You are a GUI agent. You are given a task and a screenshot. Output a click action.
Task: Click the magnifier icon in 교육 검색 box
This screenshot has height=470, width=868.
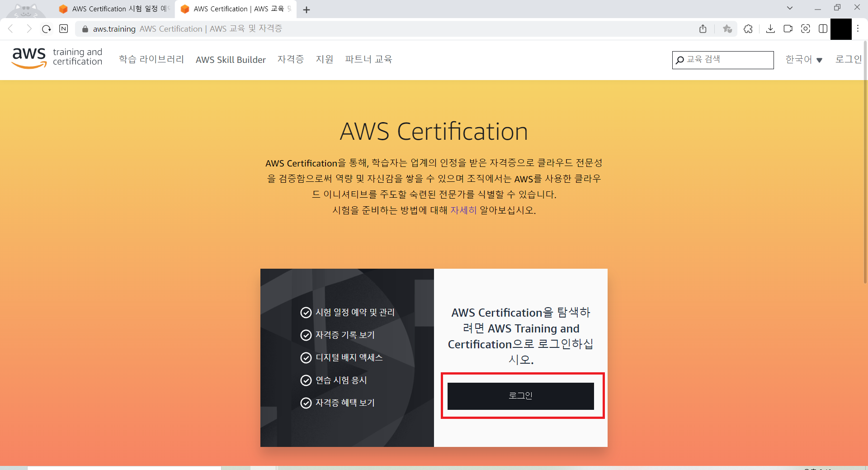(x=679, y=60)
